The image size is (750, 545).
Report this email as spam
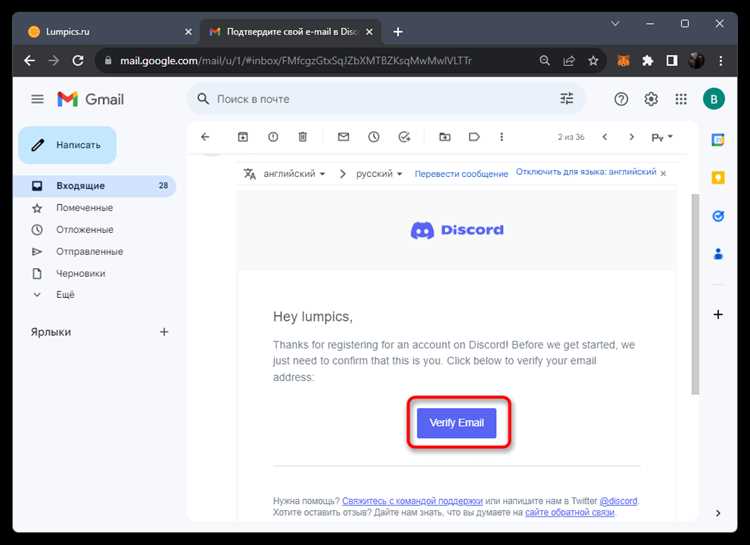[273, 137]
